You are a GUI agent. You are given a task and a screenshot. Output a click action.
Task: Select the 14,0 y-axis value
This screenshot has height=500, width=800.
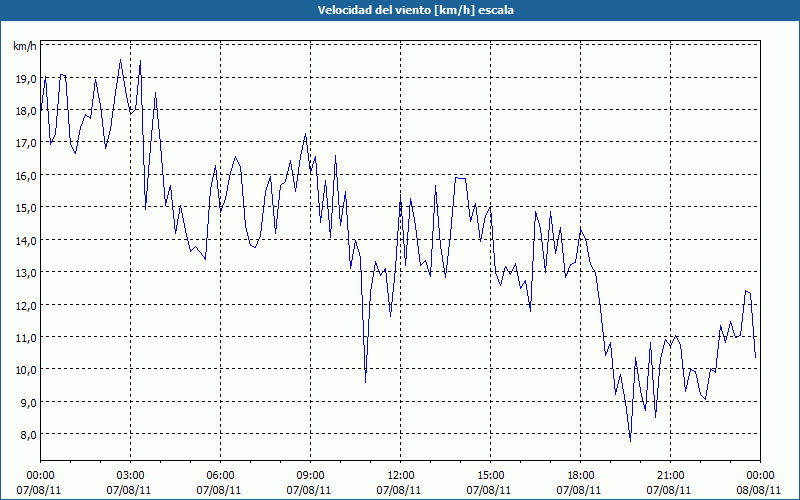(x=26, y=240)
